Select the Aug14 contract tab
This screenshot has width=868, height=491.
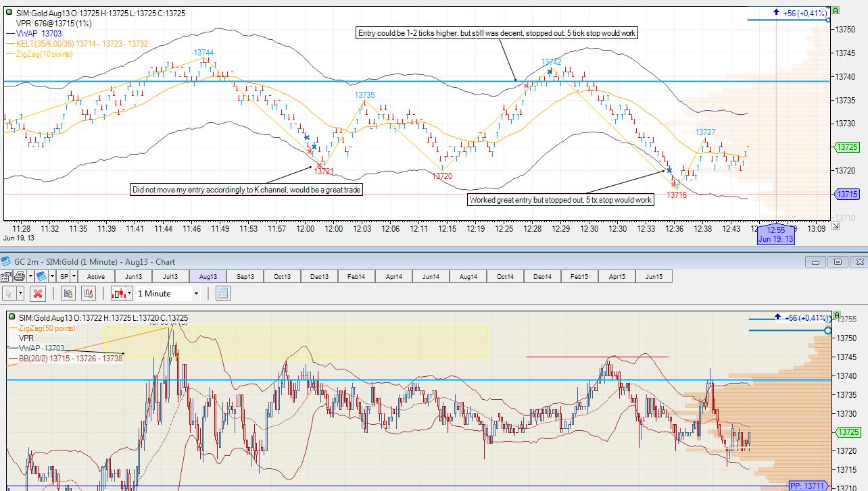tap(468, 276)
